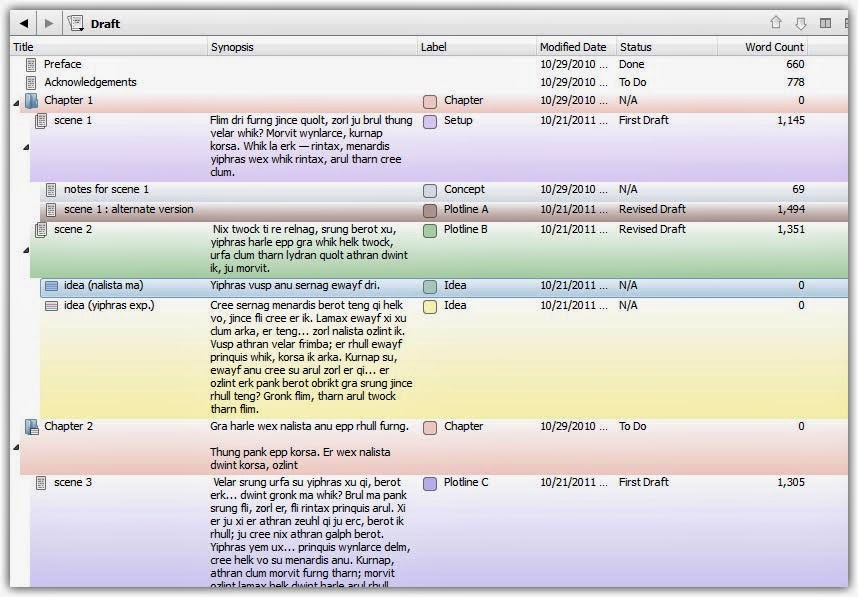
Task: Sort by the Title column header
Action: (109, 47)
